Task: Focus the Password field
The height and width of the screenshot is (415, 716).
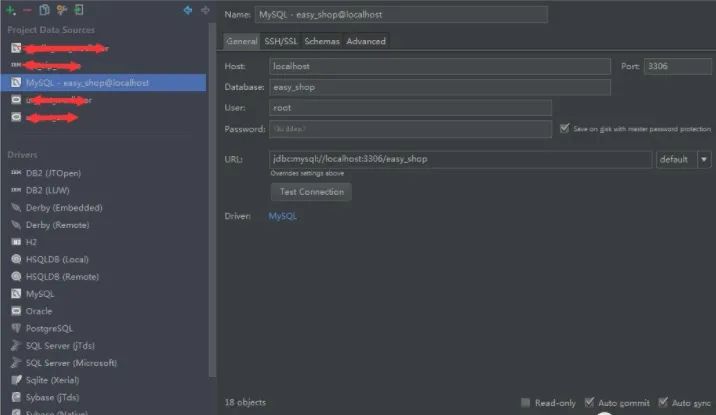Action: click(x=410, y=129)
